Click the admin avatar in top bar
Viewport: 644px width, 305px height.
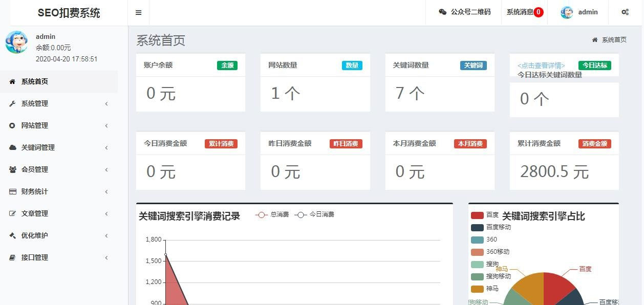[567, 12]
